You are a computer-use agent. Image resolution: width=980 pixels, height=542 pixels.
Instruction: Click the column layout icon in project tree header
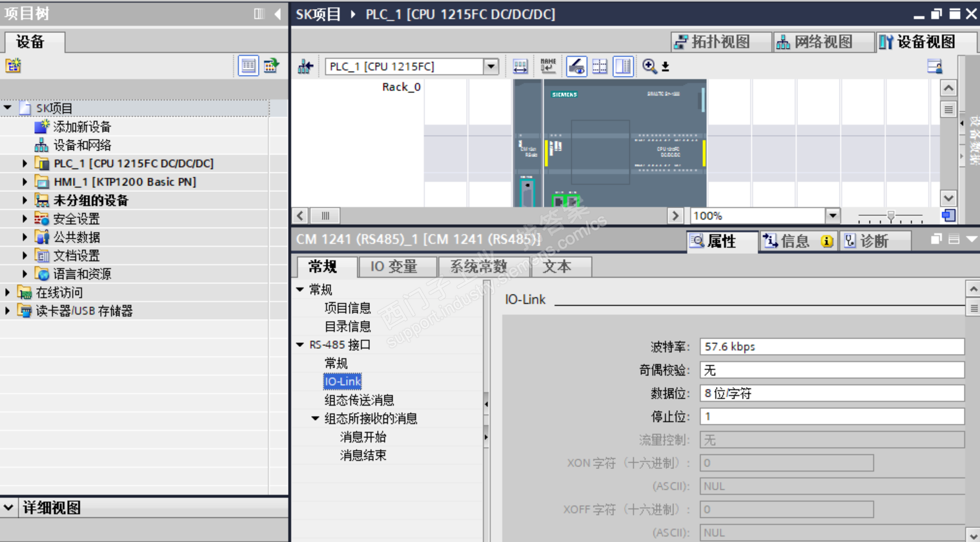point(259,14)
